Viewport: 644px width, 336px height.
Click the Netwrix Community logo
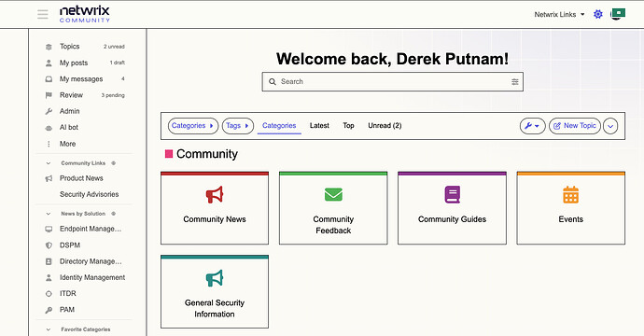pos(85,14)
